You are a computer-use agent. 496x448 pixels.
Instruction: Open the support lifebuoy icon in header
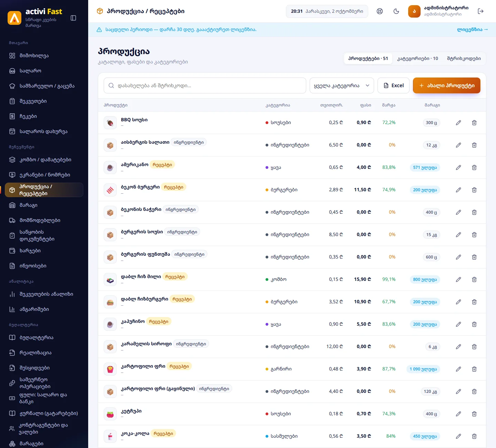pos(380,11)
